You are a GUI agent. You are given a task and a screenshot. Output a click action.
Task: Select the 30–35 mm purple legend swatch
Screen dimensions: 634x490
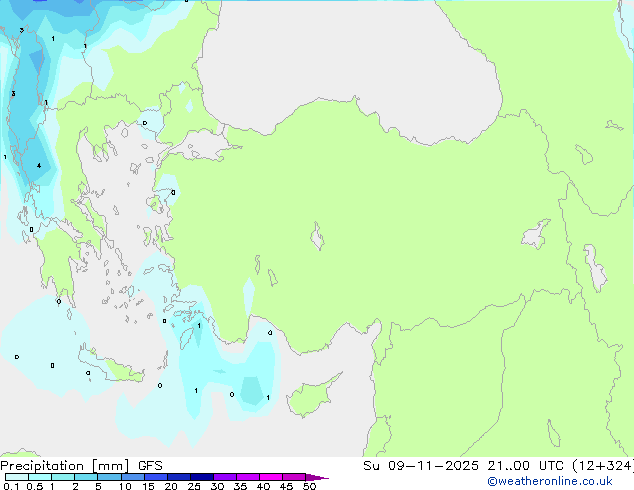tap(224, 477)
